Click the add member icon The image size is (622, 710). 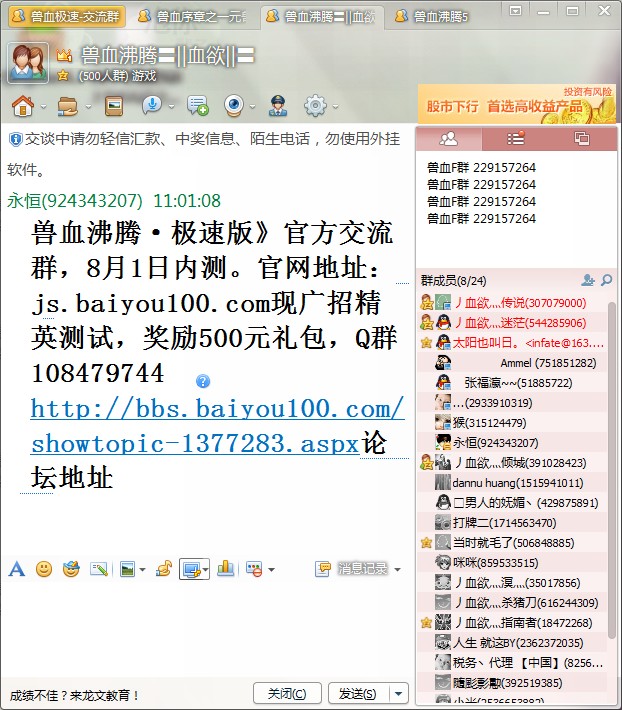(588, 281)
